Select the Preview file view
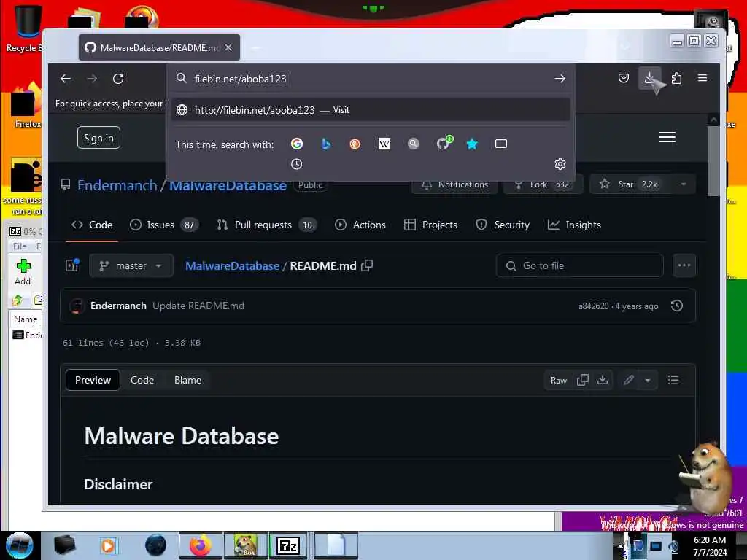 click(93, 380)
